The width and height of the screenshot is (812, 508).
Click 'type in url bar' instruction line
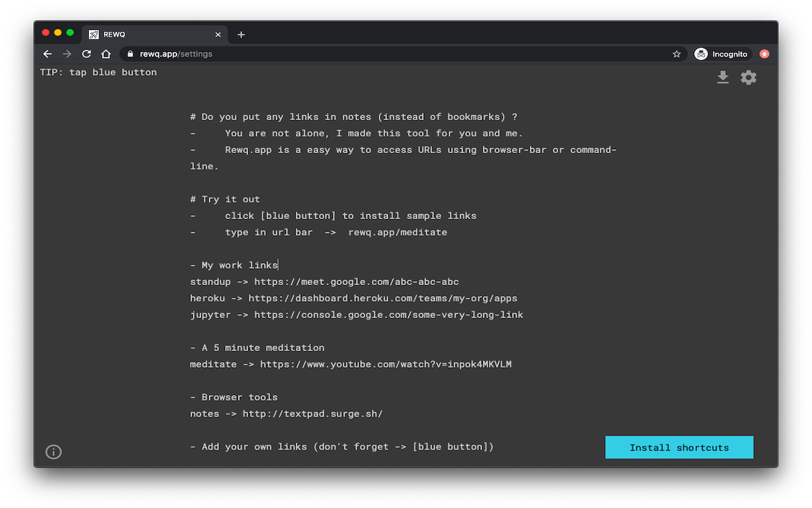click(x=318, y=232)
